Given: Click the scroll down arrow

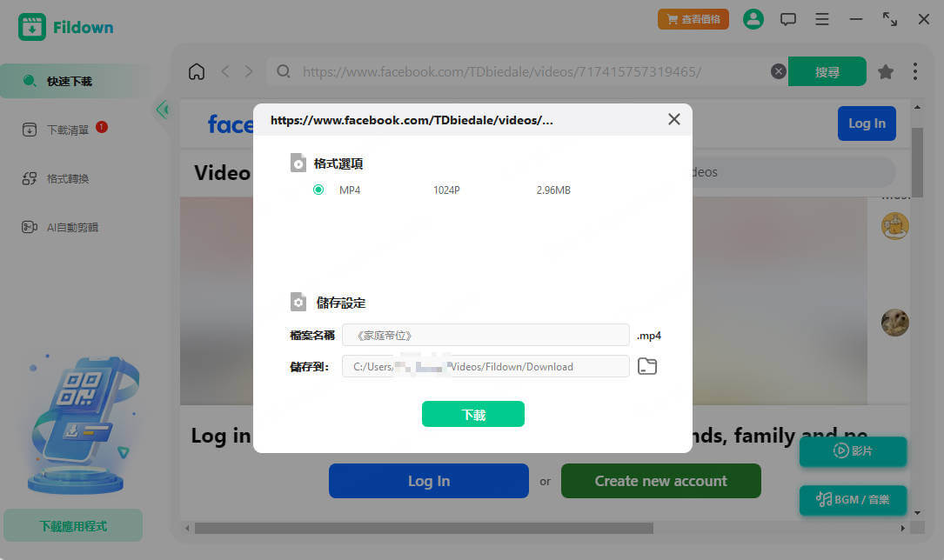Looking at the screenshot, I should pos(917,513).
